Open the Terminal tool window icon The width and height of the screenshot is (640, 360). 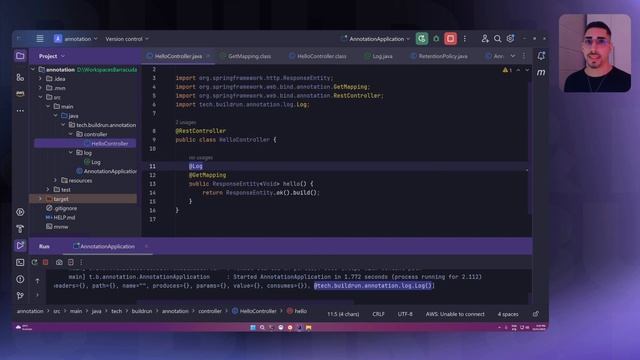coord(20,262)
